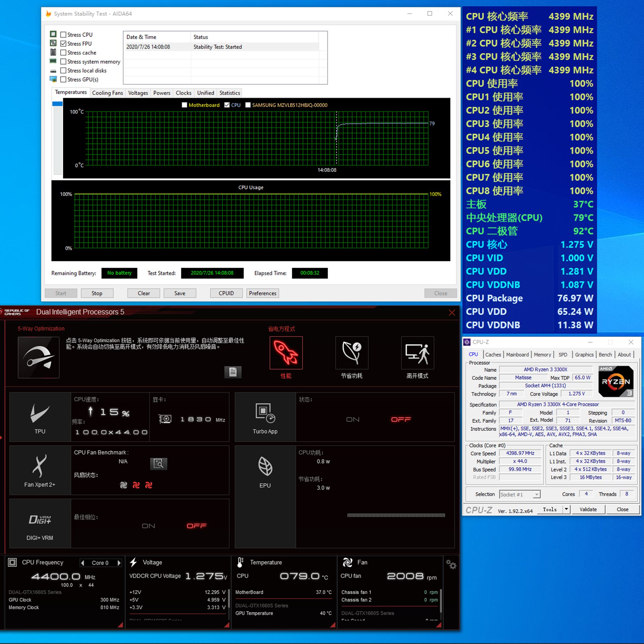
Task: Open monitor settings gear icon
Action: tap(451, 565)
